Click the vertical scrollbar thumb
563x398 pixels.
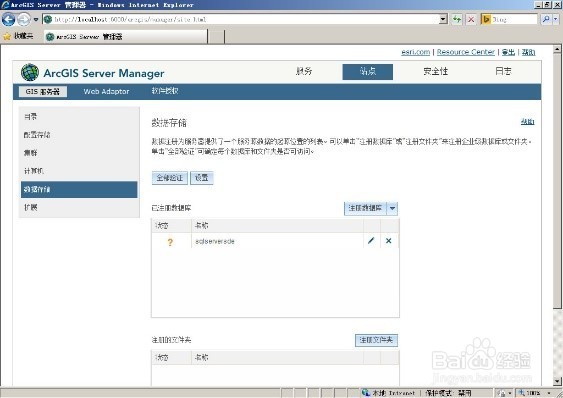point(557,181)
